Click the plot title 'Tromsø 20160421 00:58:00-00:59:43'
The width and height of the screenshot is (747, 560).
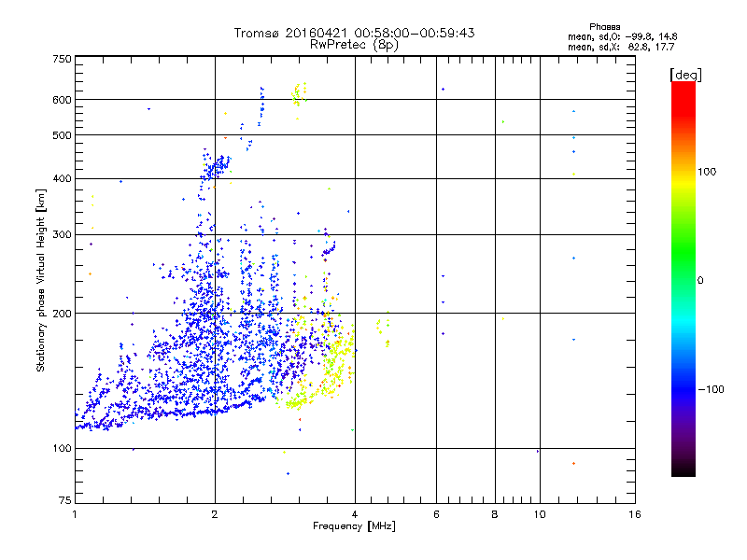[x=354, y=33]
